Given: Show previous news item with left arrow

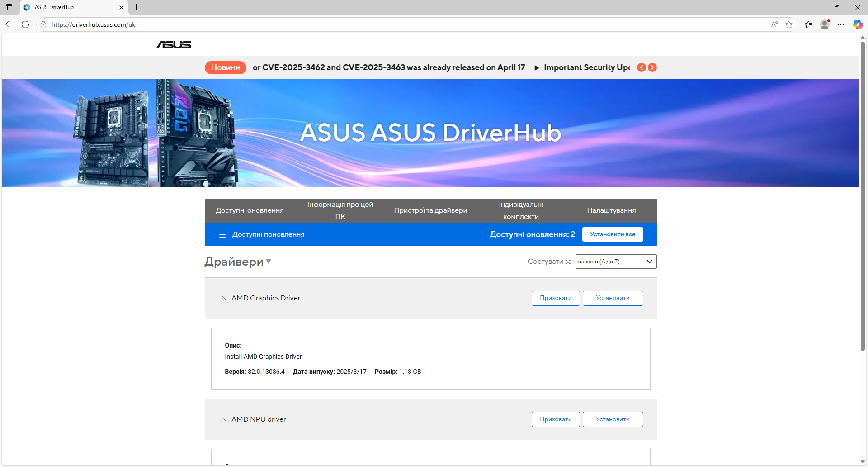Looking at the screenshot, I should pos(642,67).
